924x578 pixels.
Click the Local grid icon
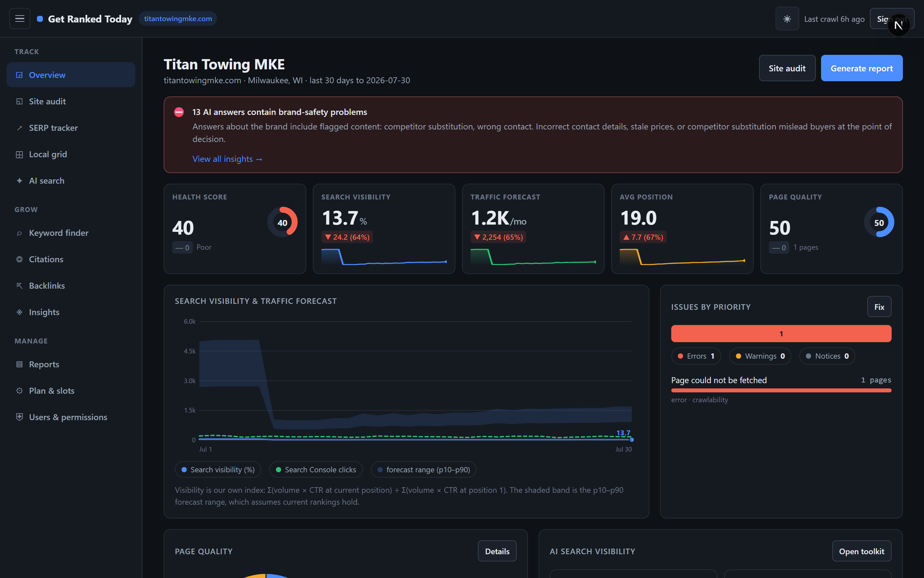pyautogui.click(x=19, y=155)
